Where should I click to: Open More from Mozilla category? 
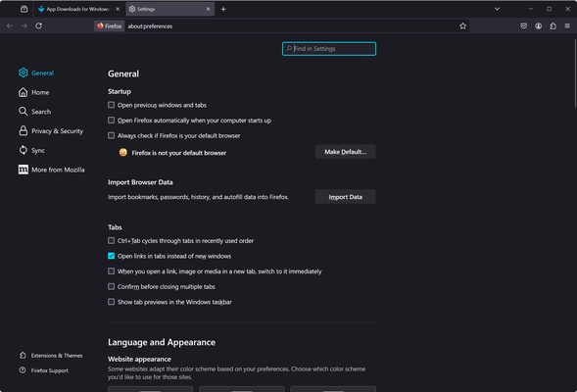[x=52, y=170]
